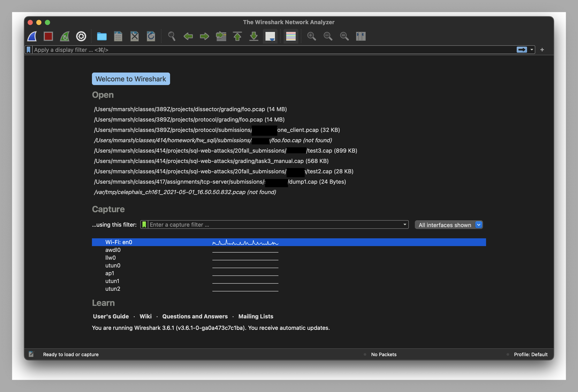Open the task3_manual.cap grading file

point(211,161)
